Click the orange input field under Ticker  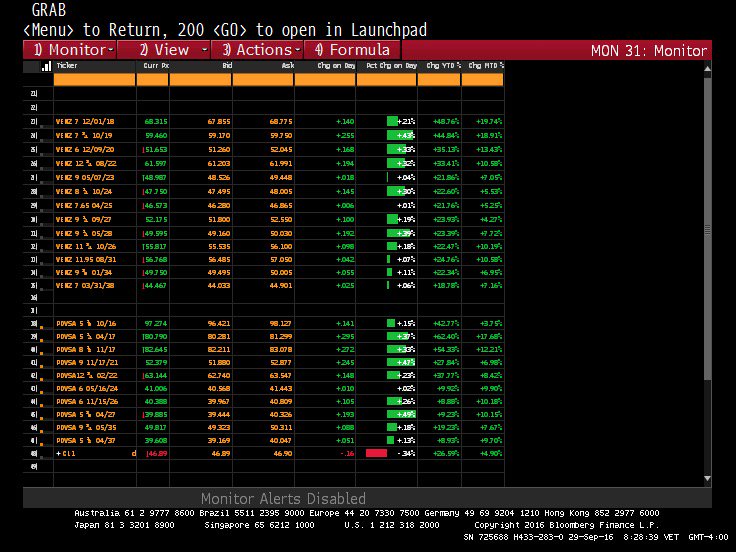[95, 79]
